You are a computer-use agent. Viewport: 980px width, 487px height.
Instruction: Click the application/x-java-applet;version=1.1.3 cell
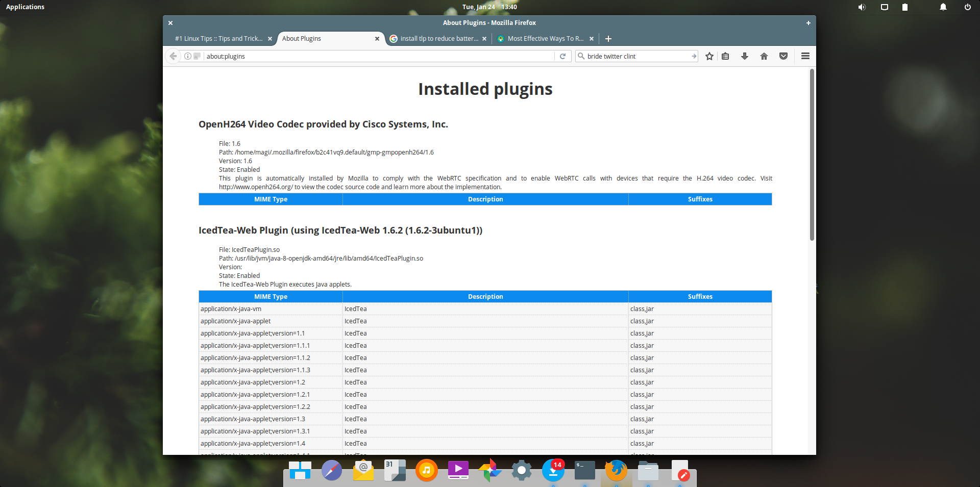point(271,370)
